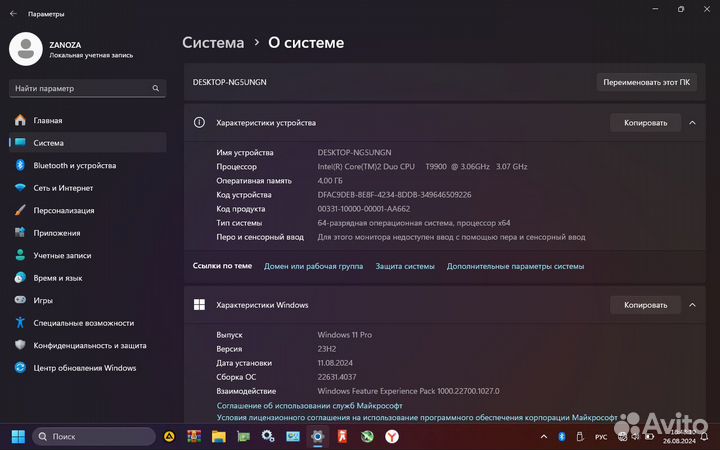Click the info icon beside Характеристики устройства
The width and height of the screenshot is (720, 450).
click(x=199, y=123)
